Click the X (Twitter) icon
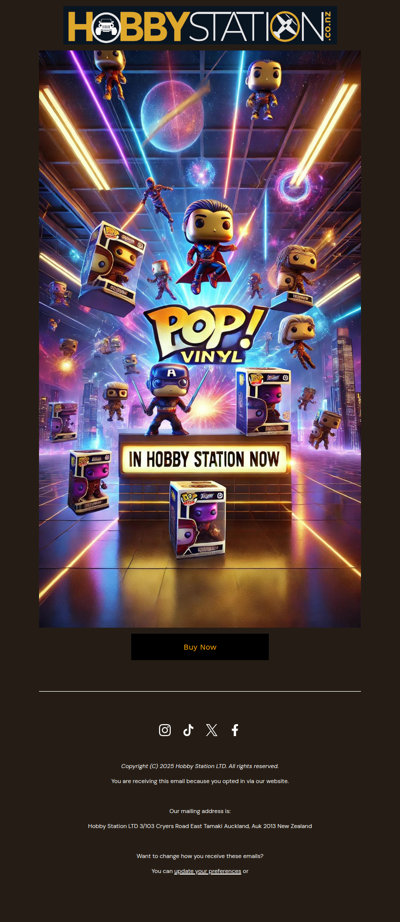Screen dimensions: 400x922 coord(212,730)
